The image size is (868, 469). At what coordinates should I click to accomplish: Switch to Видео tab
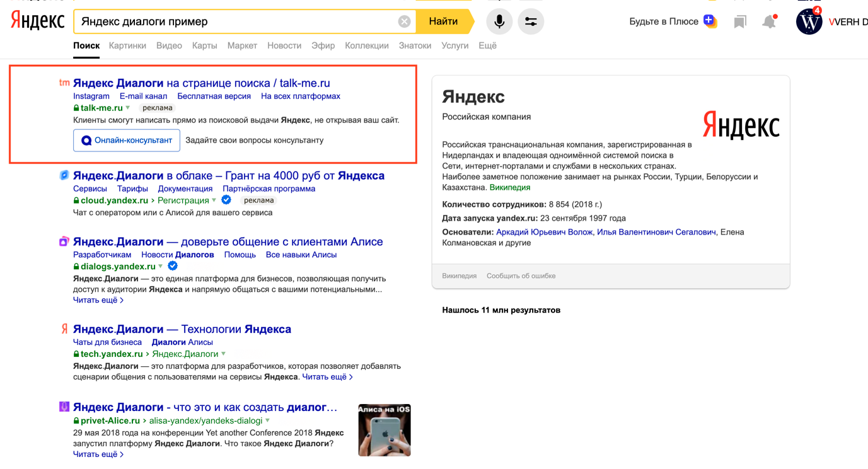click(x=169, y=45)
